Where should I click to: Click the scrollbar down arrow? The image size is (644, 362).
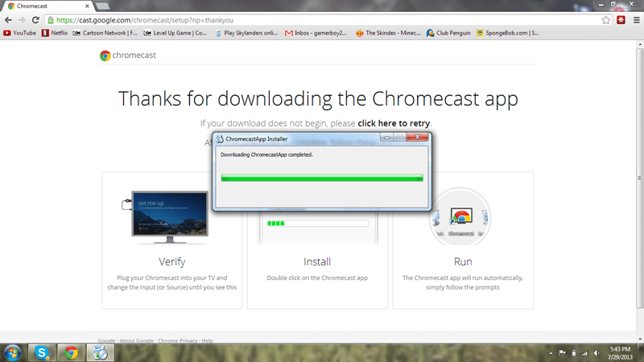(640, 339)
